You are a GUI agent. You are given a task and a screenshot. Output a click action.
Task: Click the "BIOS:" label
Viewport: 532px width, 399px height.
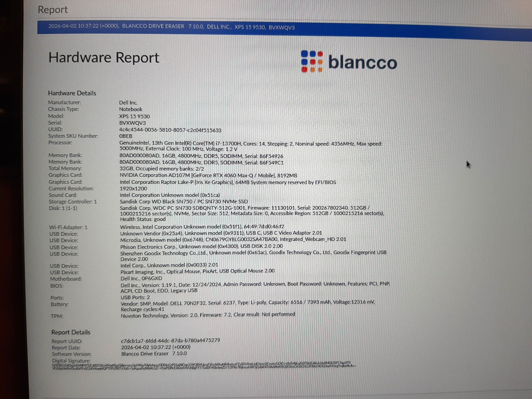pos(57,286)
